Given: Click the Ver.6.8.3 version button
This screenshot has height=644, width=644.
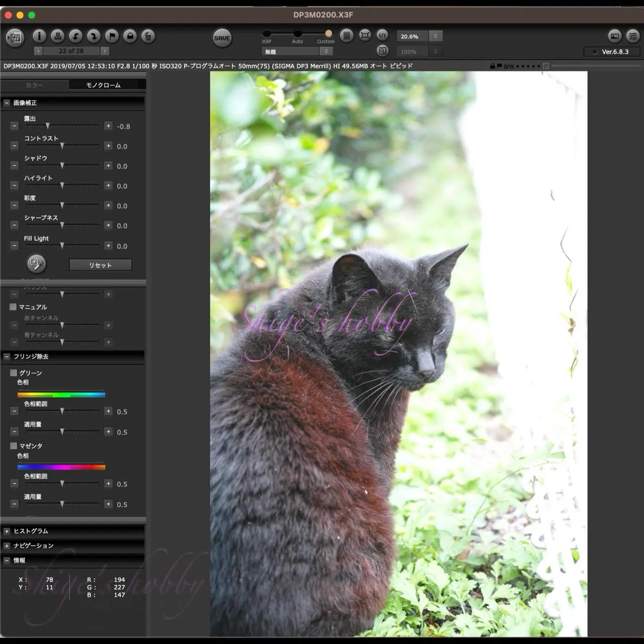Looking at the screenshot, I should [x=612, y=51].
